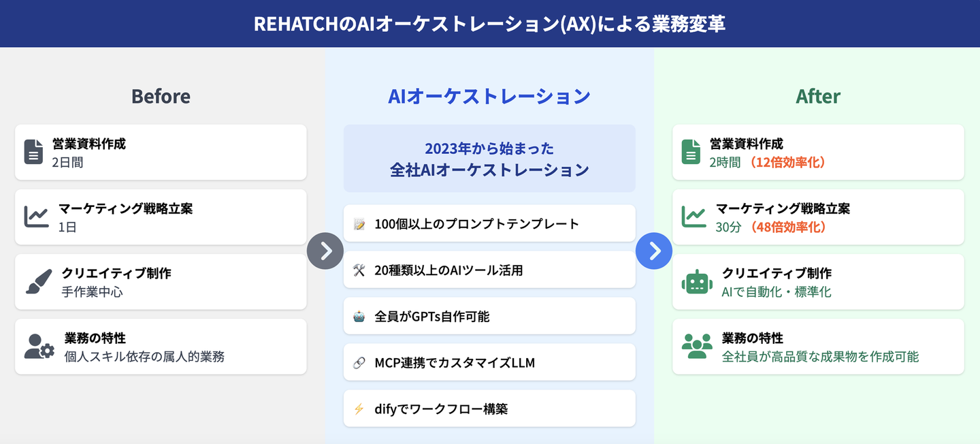Click the green document icon in After column
Viewport: 980px width, 444px height.
coord(691,152)
